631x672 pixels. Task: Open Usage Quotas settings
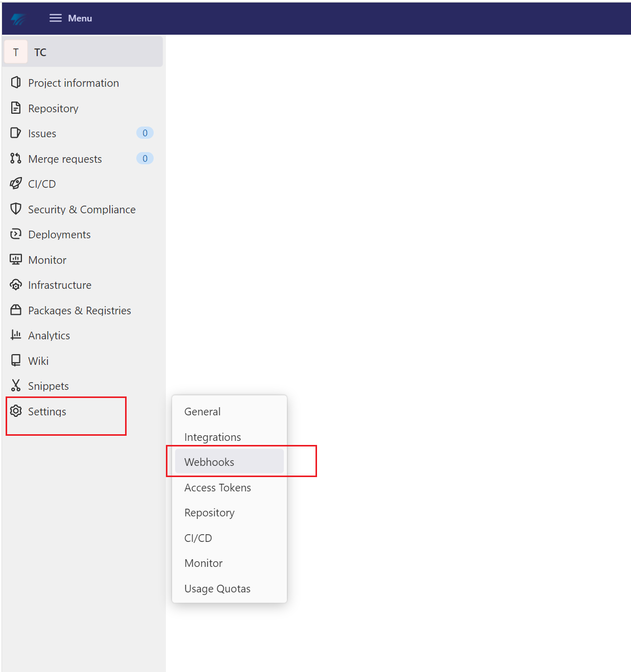[x=217, y=588]
